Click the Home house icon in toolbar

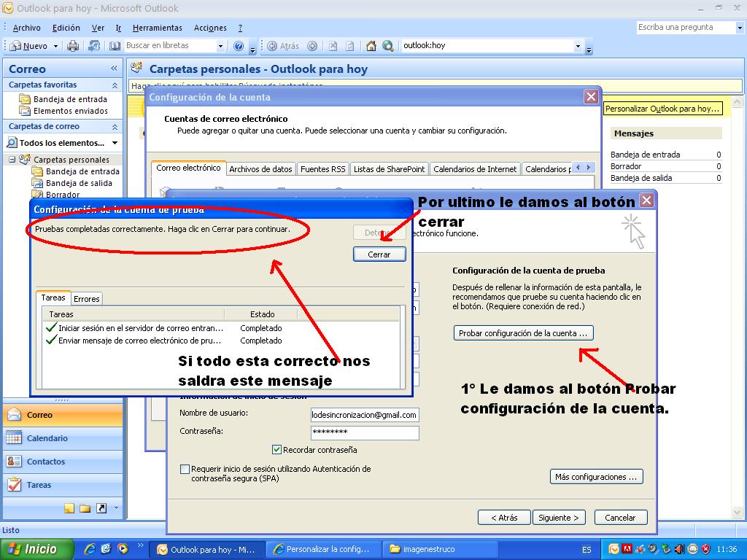tap(371, 46)
